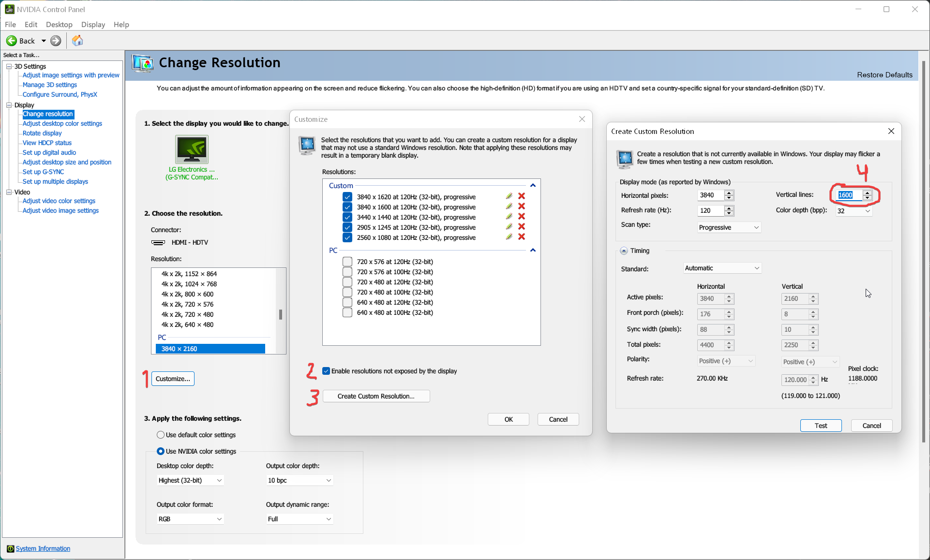Select Use NVIDIA color settings radio
Image resolution: width=930 pixels, height=560 pixels.
161,451
